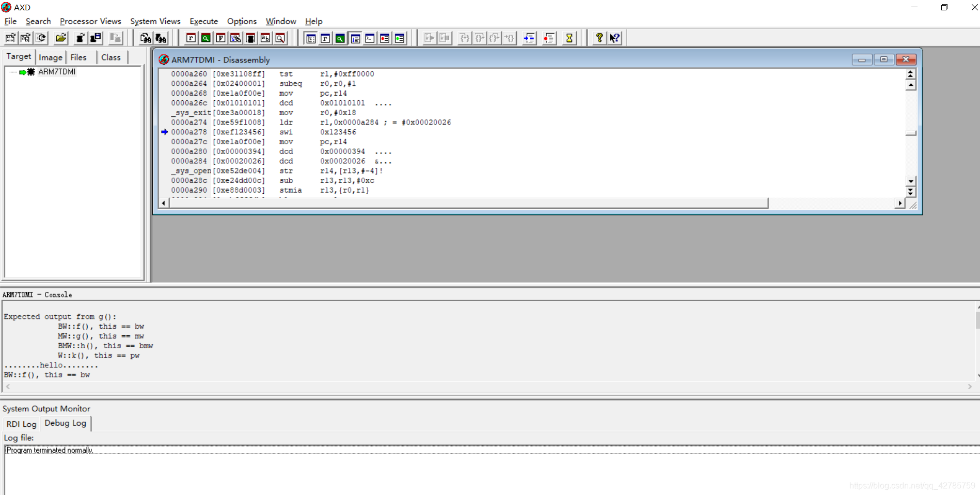Click the disassembly horizontal scroll left arrow
The image size is (980, 495).
164,203
